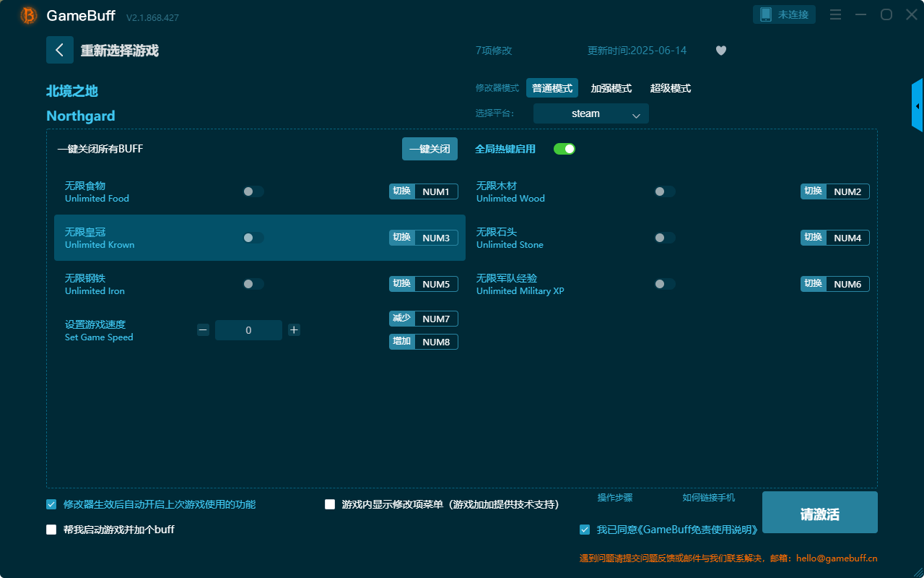Click the version V2.1.868.427 label
This screenshot has width=924, height=578.
[152, 17]
